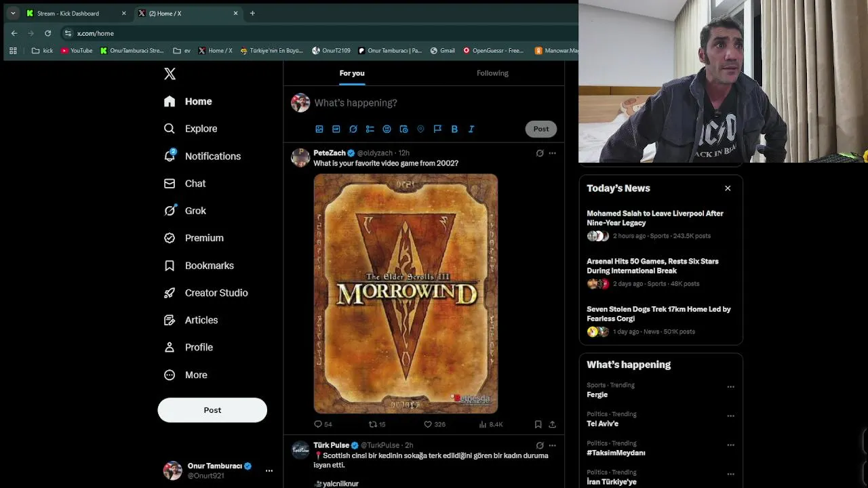Bookmark PeteZach's Morrowind post

538,424
